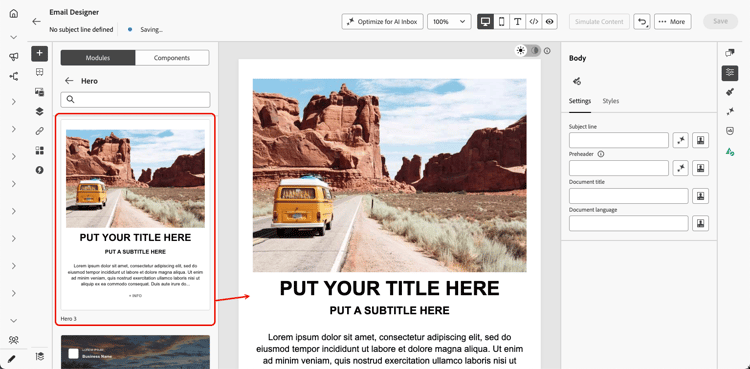Go back using arrow beside Email Designer
Viewport: 750px width, 369px height.
point(36,22)
